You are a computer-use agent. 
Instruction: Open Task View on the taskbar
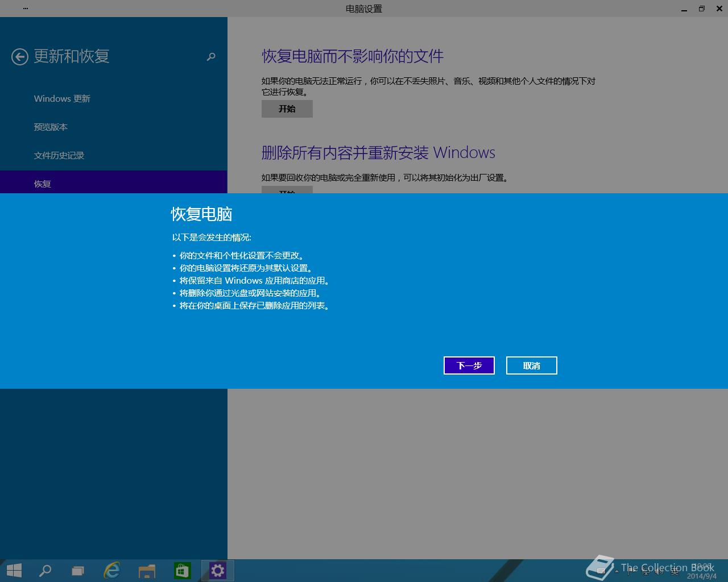tap(78, 571)
